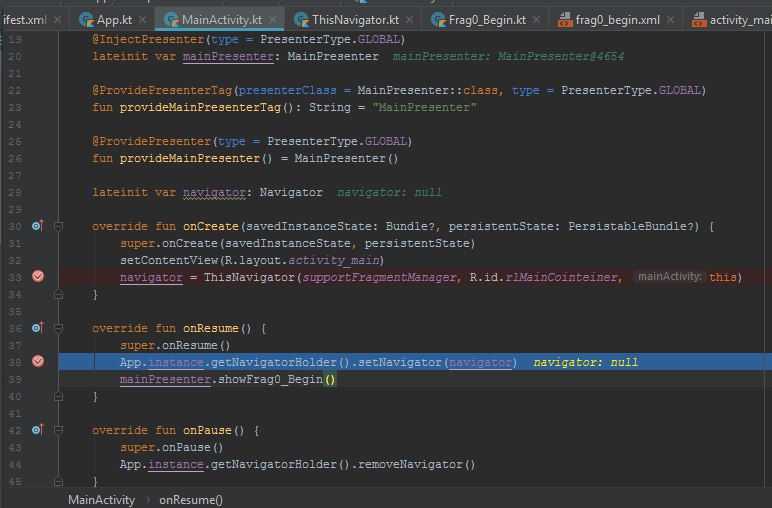The height and width of the screenshot is (508, 772).
Task: Click line number 36 in the gutter
Action: [x=15, y=328]
